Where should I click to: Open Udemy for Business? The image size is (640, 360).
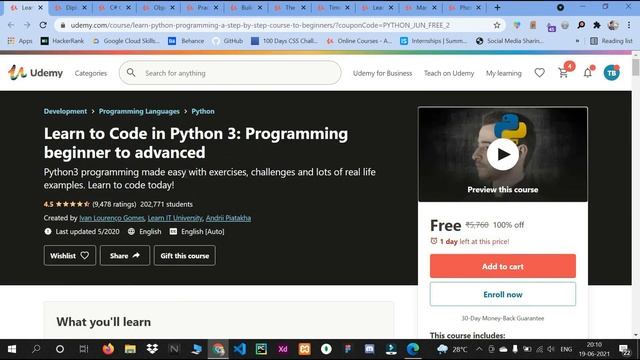tap(382, 73)
